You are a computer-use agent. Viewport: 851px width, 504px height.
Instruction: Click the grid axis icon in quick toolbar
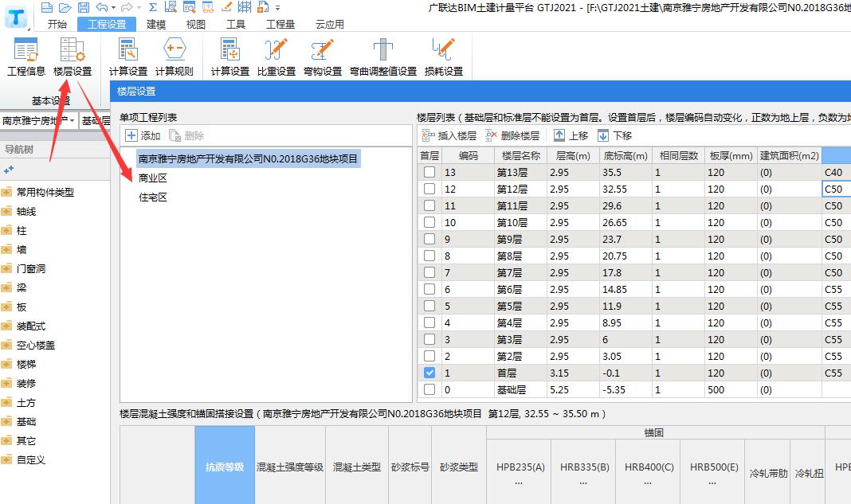click(245, 7)
